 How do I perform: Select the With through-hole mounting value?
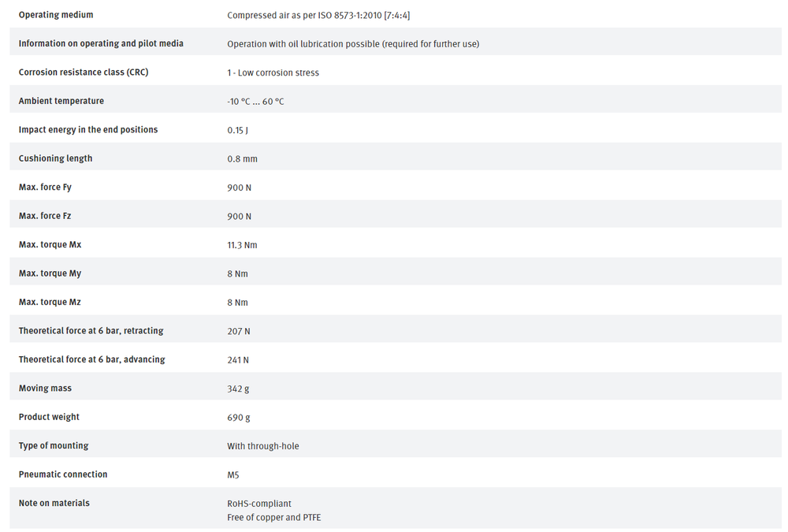(263, 445)
